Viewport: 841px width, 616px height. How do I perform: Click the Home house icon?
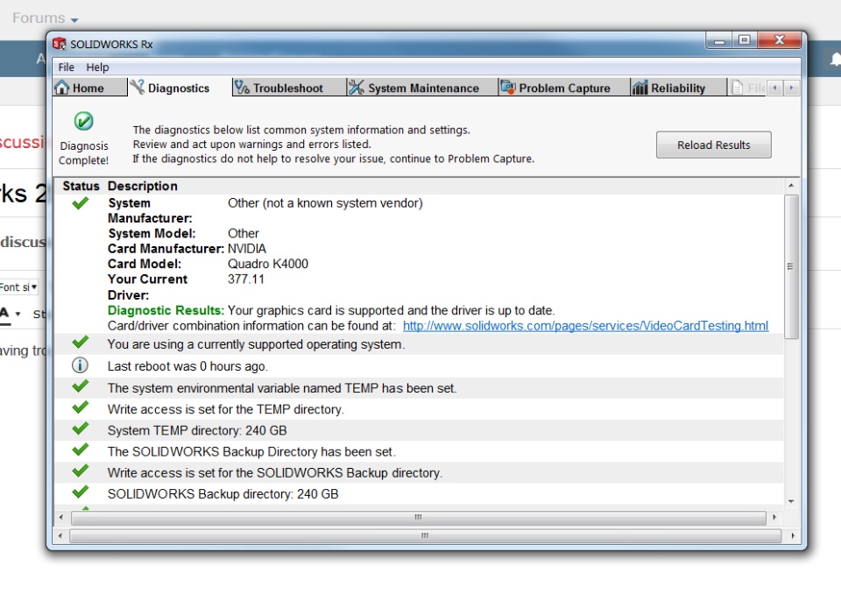pos(62,88)
